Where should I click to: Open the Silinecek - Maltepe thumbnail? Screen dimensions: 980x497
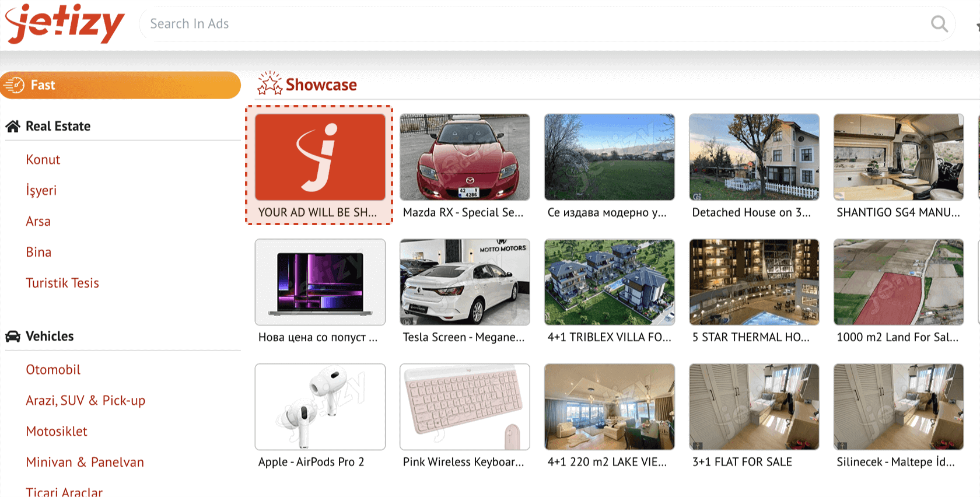898,407
